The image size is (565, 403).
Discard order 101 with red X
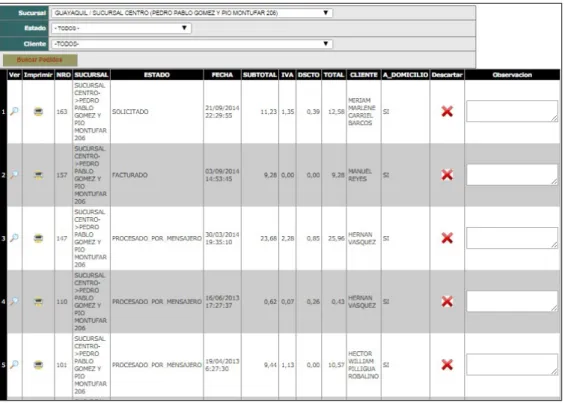[x=447, y=365]
